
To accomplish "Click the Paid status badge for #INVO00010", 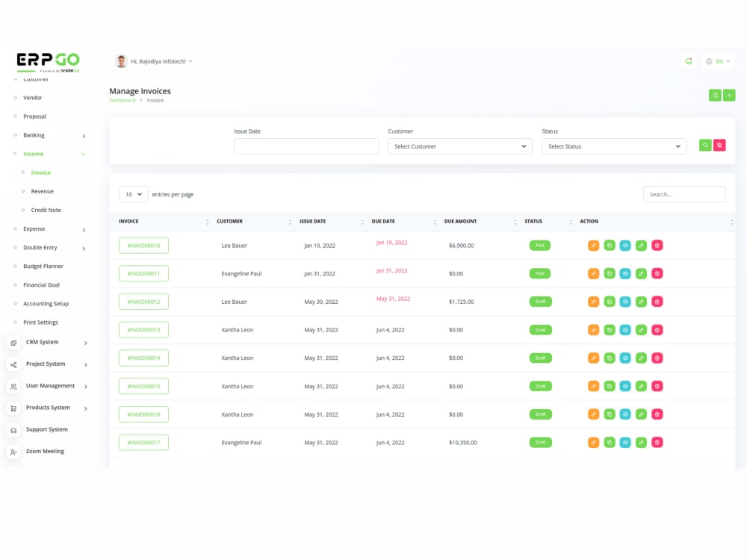I will [x=539, y=245].
